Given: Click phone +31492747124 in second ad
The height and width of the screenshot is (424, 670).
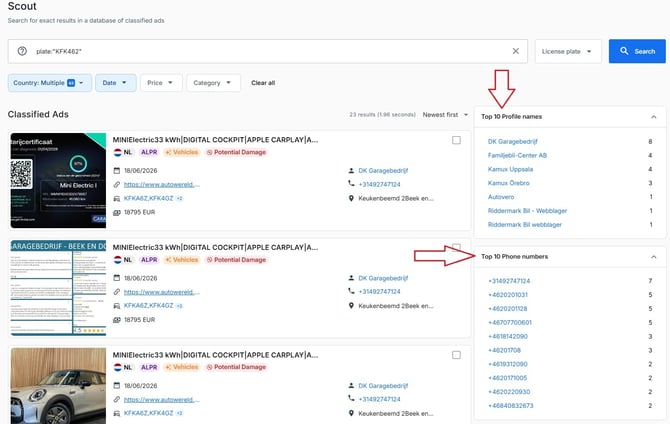Looking at the screenshot, I should coord(379,292).
